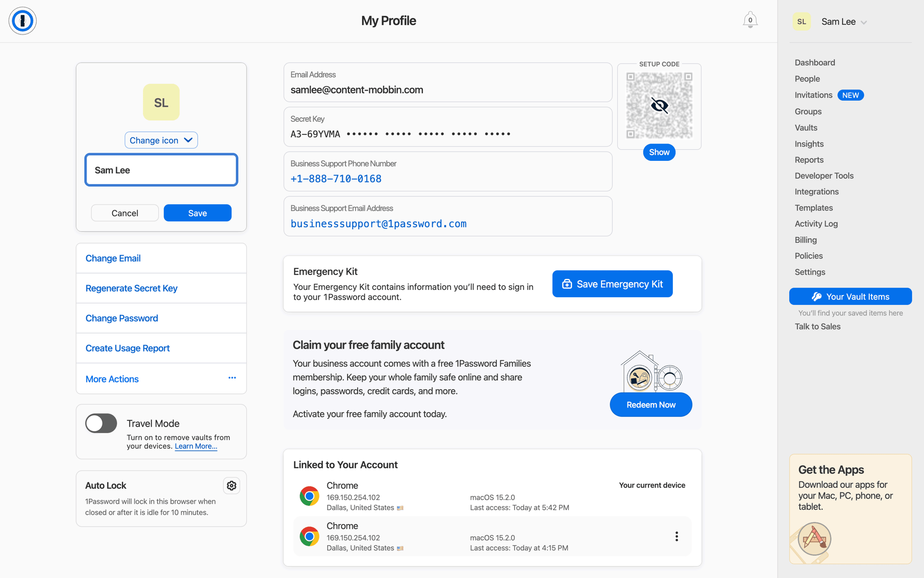The width and height of the screenshot is (924, 578).
Task: Focus the Sam Lee name input field
Action: [161, 170]
